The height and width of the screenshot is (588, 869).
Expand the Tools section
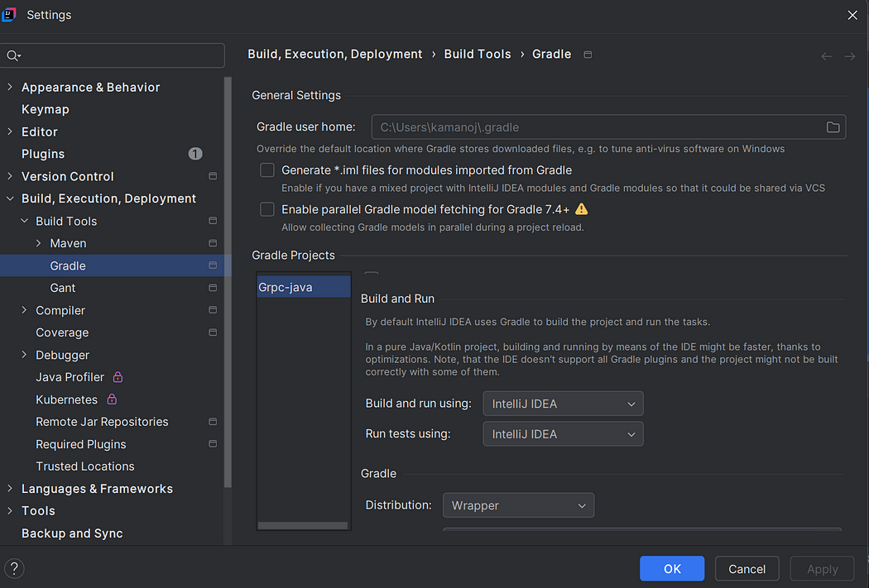click(10, 511)
